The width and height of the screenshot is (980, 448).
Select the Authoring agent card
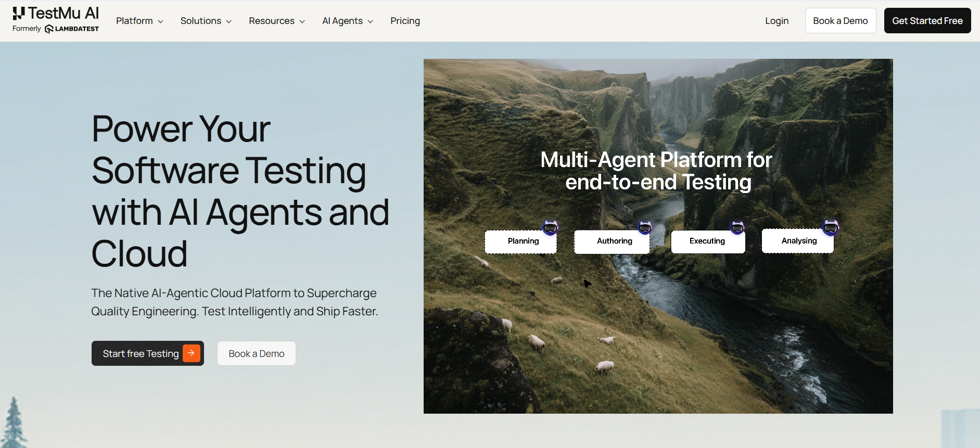(x=612, y=241)
